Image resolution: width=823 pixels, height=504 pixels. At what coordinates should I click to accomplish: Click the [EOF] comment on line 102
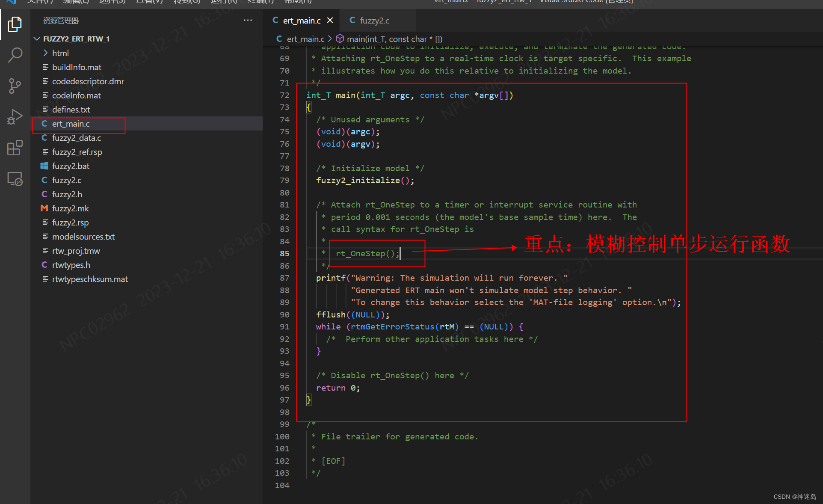[333, 461]
